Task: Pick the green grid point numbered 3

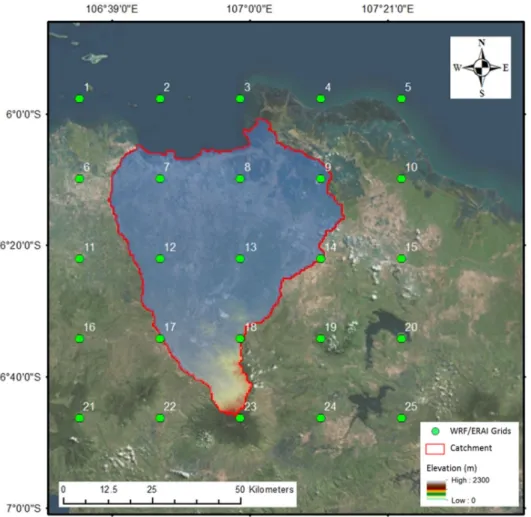Action: coord(240,99)
